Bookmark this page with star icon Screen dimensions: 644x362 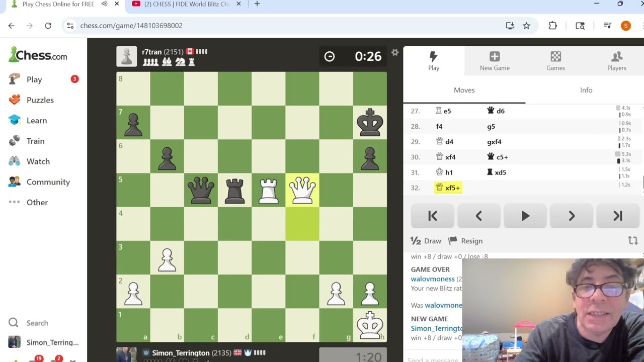point(526,26)
